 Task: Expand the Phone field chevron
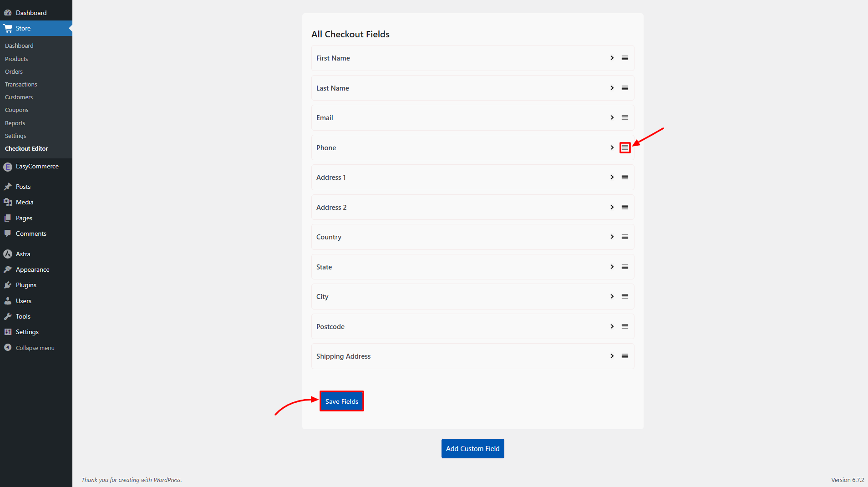pos(612,147)
